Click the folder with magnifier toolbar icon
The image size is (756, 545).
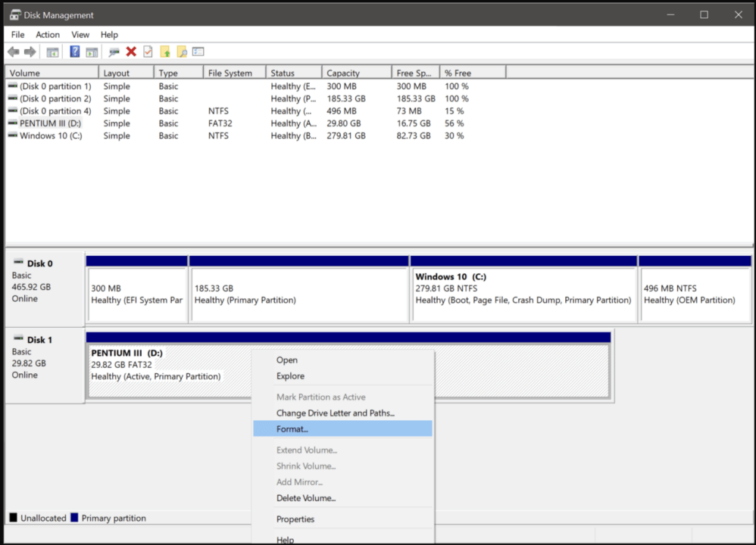coord(182,51)
